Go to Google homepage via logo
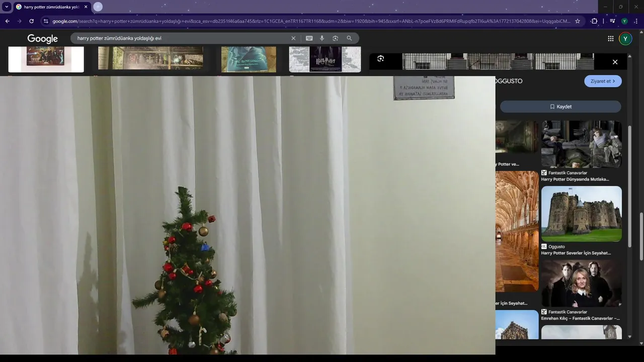 (x=42, y=39)
